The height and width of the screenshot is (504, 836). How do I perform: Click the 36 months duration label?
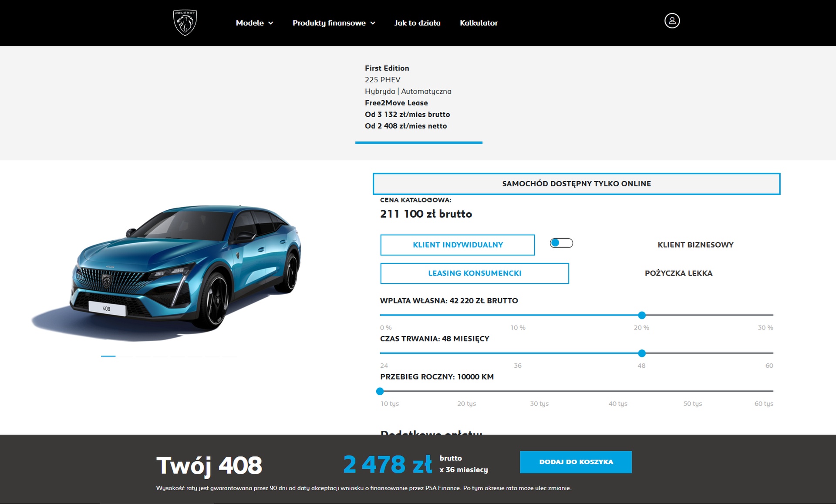[517, 366]
